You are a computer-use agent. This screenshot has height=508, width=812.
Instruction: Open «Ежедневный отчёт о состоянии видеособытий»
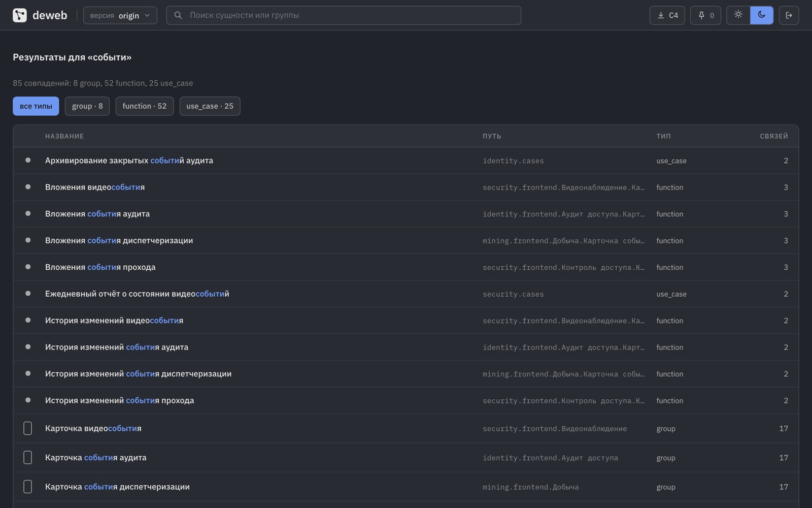137,294
